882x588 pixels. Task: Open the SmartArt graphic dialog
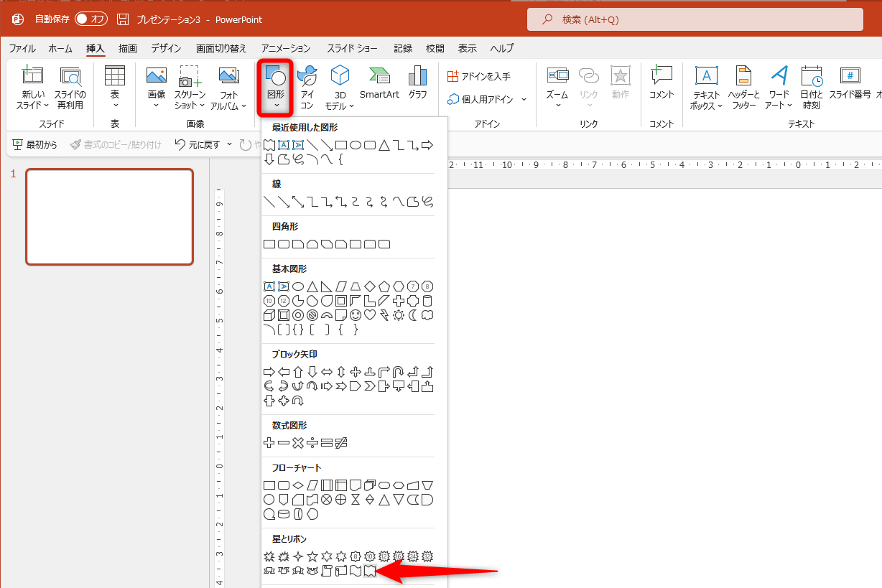coord(379,83)
